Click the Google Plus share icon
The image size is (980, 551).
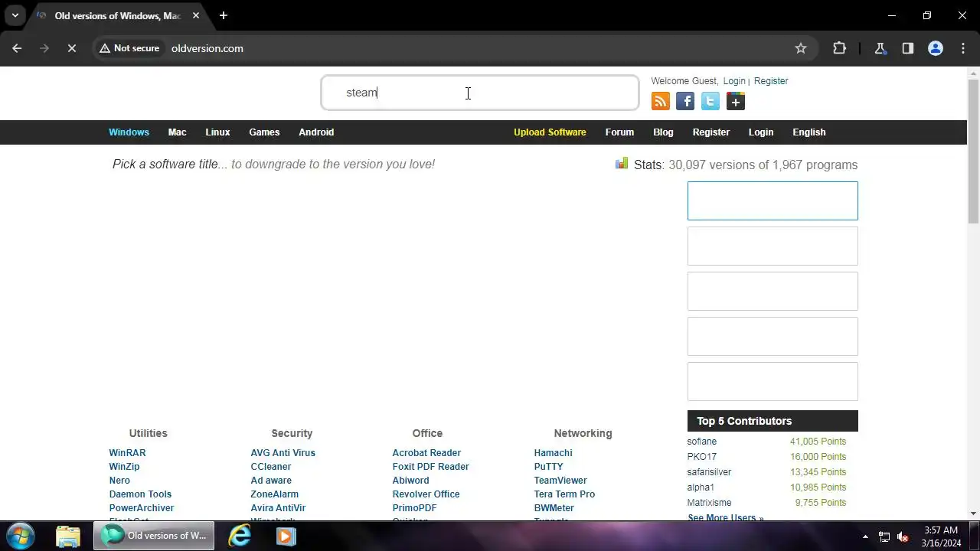736,101
